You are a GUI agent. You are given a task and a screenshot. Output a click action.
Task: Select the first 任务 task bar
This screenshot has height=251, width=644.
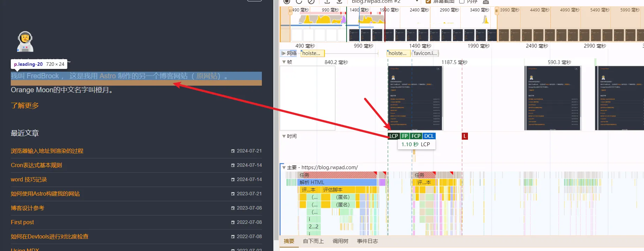point(337,175)
